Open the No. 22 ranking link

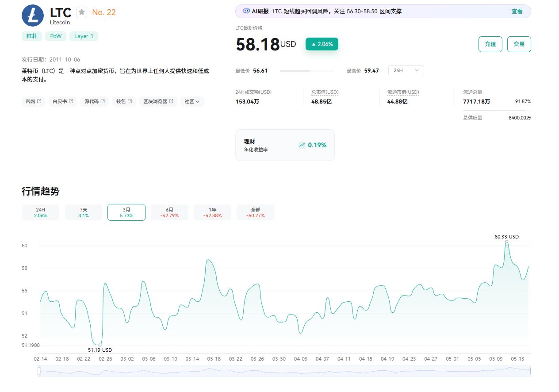tap(104, 12)
